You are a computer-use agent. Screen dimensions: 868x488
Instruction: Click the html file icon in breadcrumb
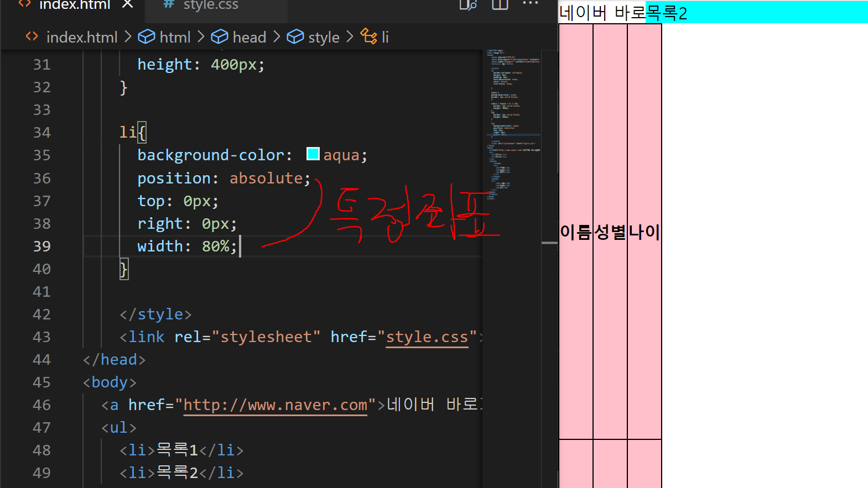click(x=32, y=36)
